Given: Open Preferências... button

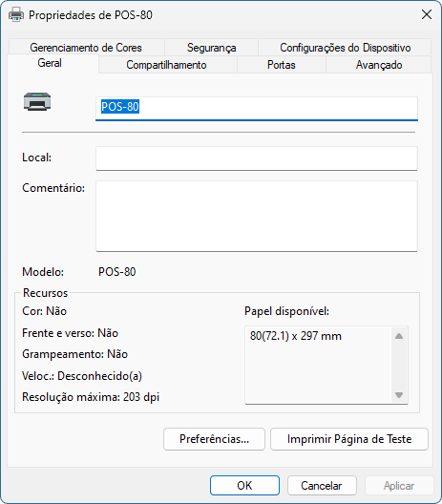Looking at the screenshot, I should tap(214, 439).
